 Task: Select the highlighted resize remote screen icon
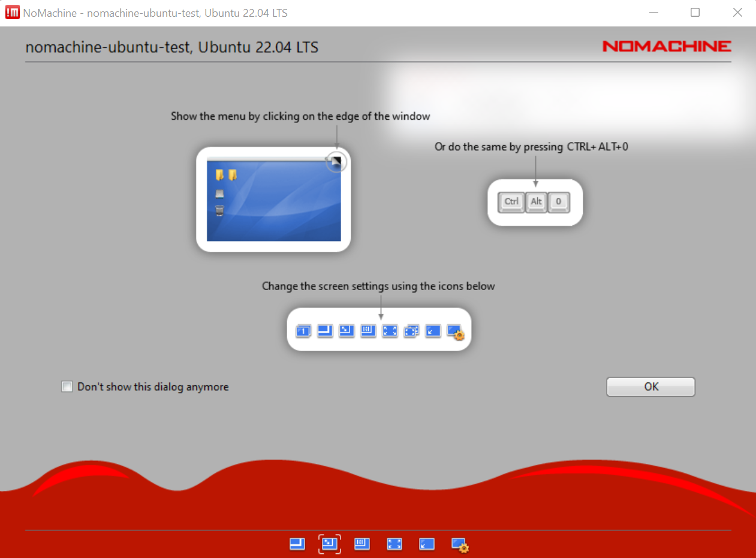tap(330, 544)
